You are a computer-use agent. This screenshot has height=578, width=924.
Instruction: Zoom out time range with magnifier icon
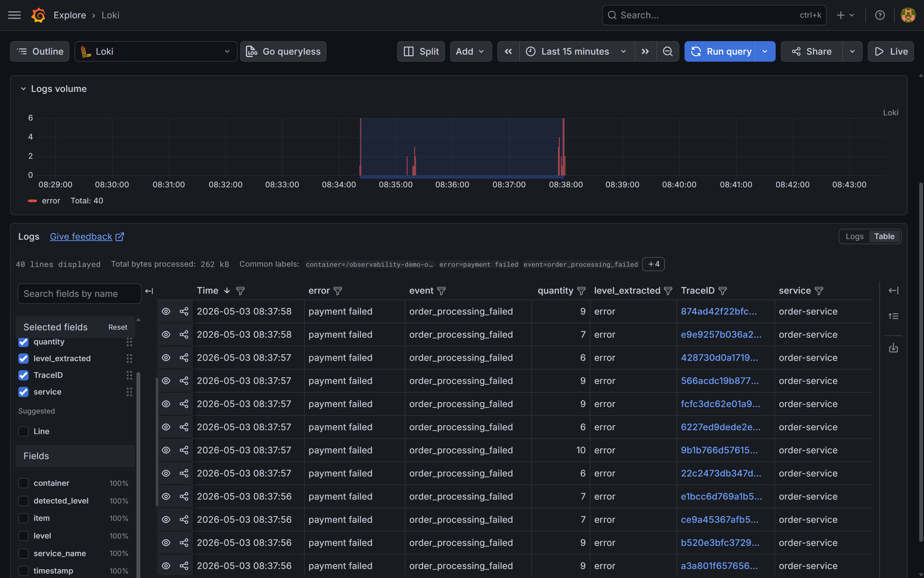(x=667, y=51)
